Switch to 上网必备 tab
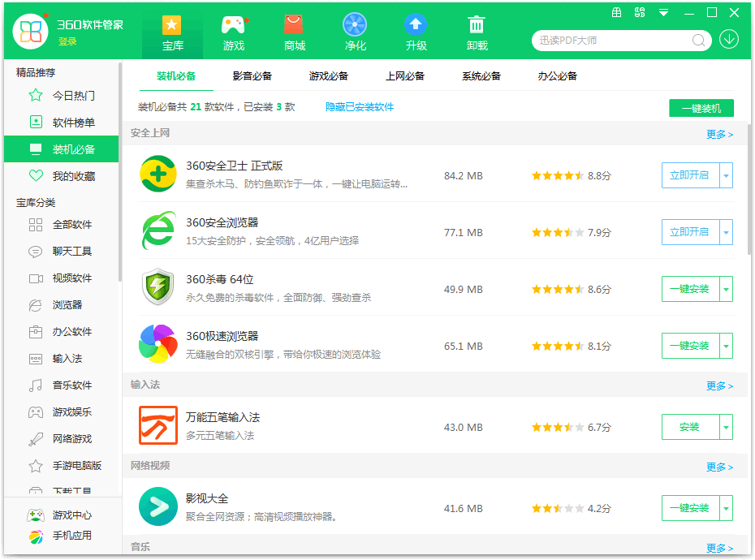Screen dimensions: 755x560 pyautogui.click(x=405, y=76)
